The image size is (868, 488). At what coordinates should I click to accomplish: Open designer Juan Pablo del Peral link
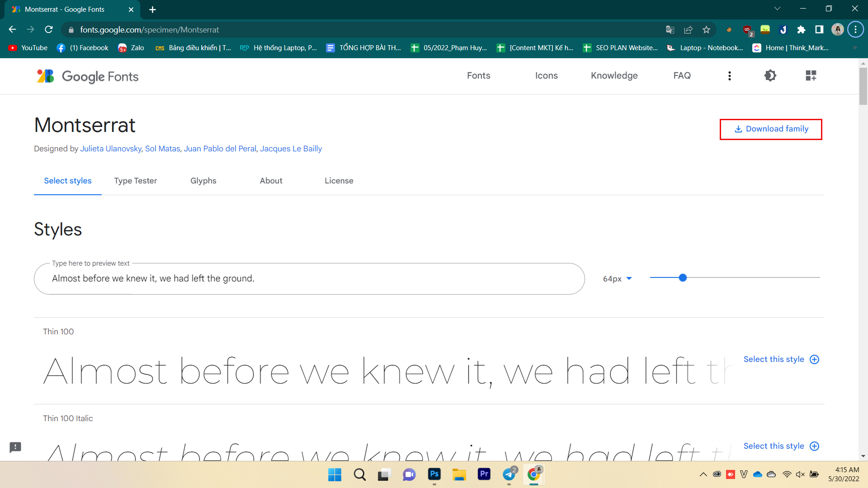220,149
